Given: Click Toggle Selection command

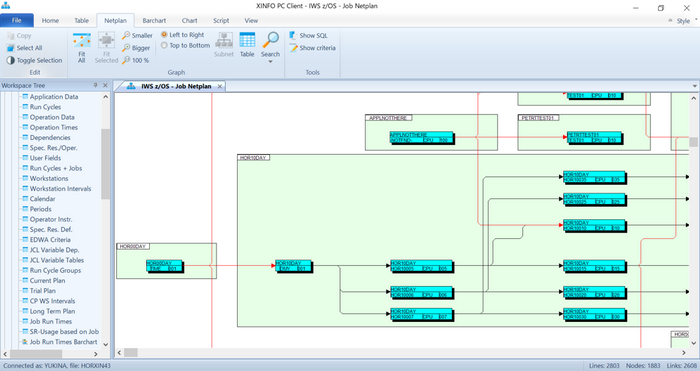Looking at the screenshot, I should [34, 60].
